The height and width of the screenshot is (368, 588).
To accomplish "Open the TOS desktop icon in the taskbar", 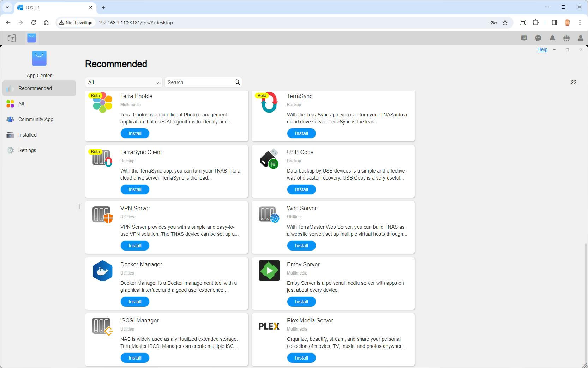I will click(x=12, y=38).
